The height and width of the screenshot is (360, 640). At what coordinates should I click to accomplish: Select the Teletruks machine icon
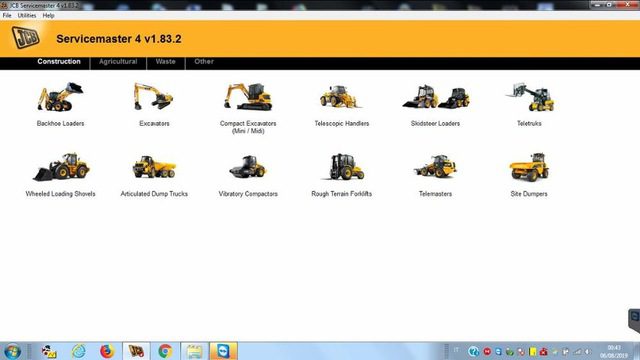pos(529,97)
